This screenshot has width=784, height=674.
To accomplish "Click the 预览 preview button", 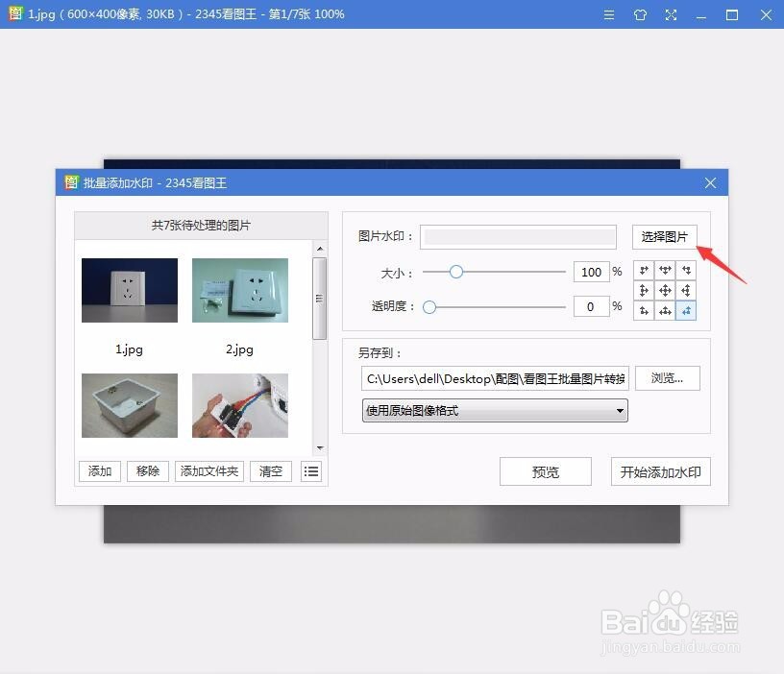I will (546, 471).
